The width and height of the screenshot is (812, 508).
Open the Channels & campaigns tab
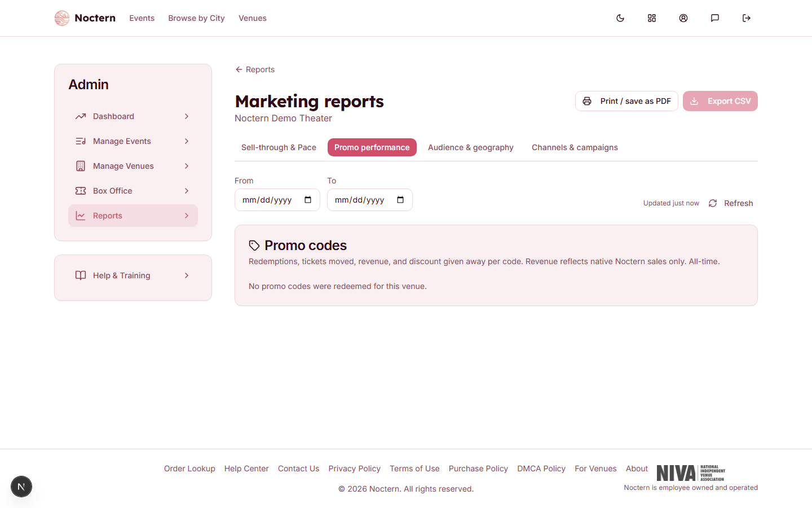(575, 147)
